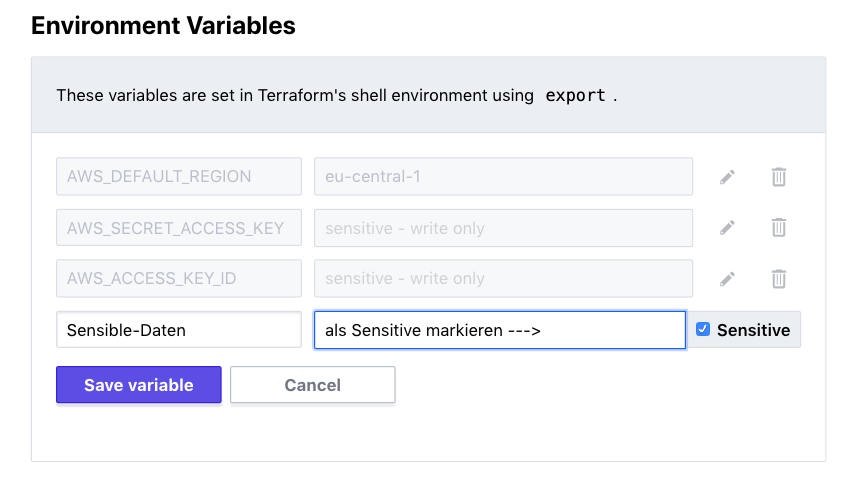Select the AWS_DEFAULT_REGION key field
The width and height of the screenshot is (858, 477).
tap(178, 177)
